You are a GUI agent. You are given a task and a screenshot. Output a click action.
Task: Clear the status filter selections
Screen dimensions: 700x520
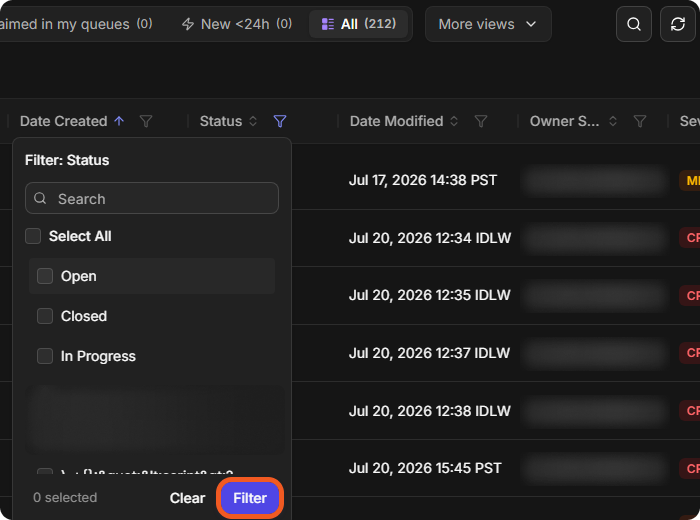click(x=187, y=498)
